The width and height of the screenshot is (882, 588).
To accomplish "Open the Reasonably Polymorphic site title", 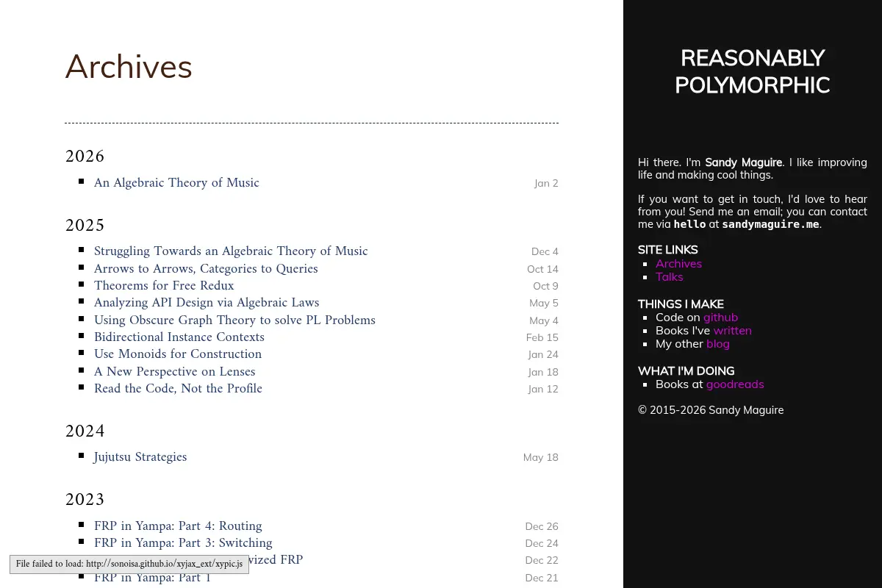I will 752,72.
